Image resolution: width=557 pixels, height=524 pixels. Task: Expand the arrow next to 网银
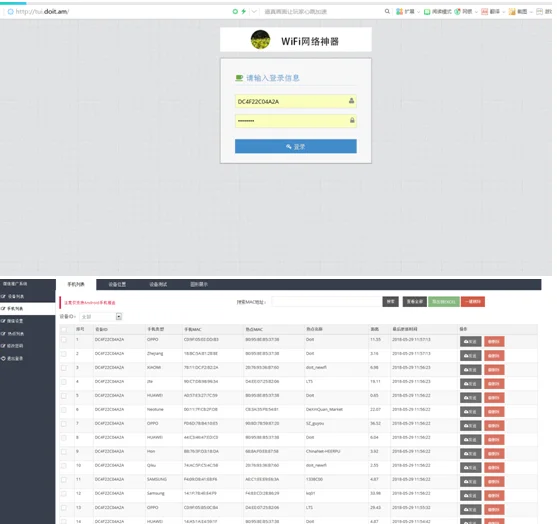[476, 12]
